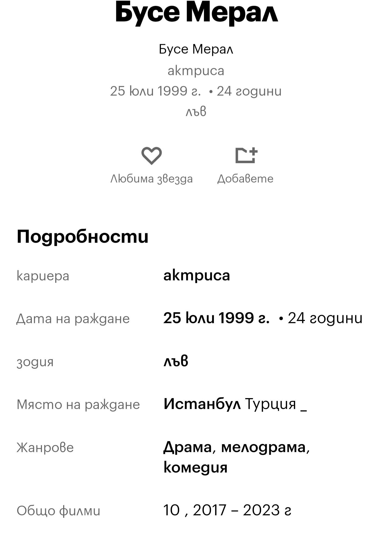Click the heart favorite star icon
Viewport: 392px width, 545px height.
[151, 156]
